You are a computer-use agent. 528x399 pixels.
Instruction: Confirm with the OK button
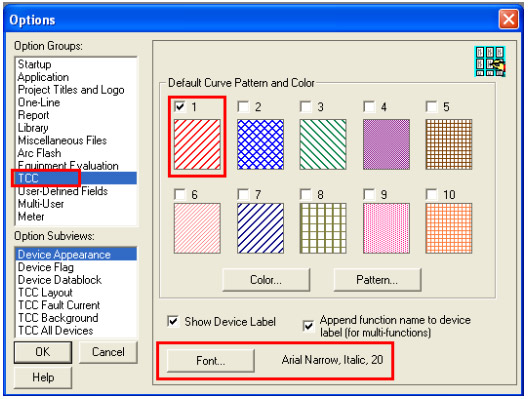[x=43, y=352]
